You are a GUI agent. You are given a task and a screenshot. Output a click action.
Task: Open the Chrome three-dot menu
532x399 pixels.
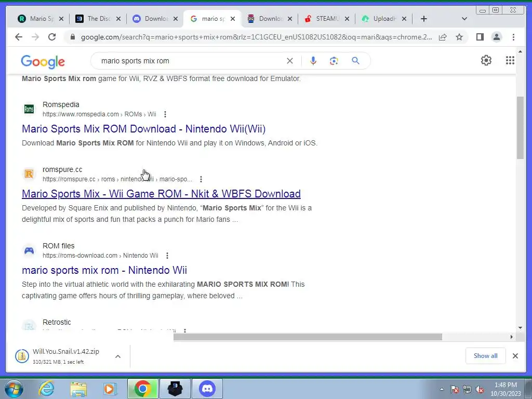(513, 37)
